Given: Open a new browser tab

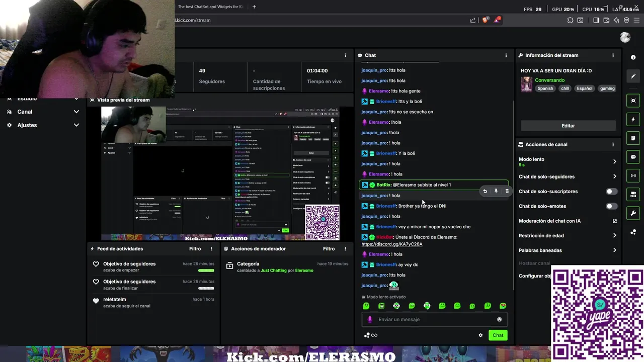Looking at the screenshot, I should tap(254, 7).
